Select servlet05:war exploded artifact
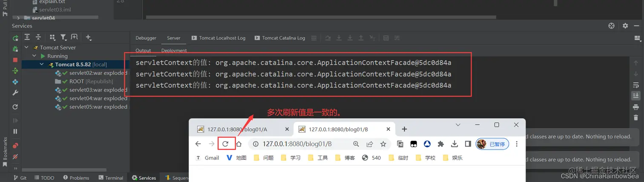The image size is (644, 182). (x=91, y=107)
